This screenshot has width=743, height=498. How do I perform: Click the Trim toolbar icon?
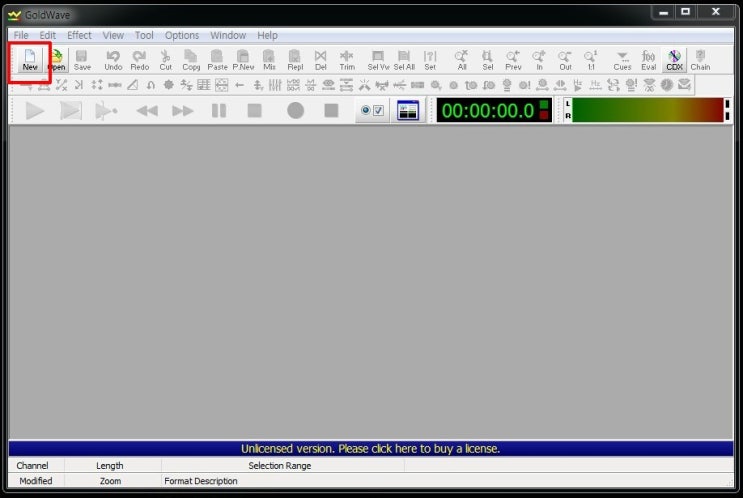pyautogui.click(x=347, y=60)
